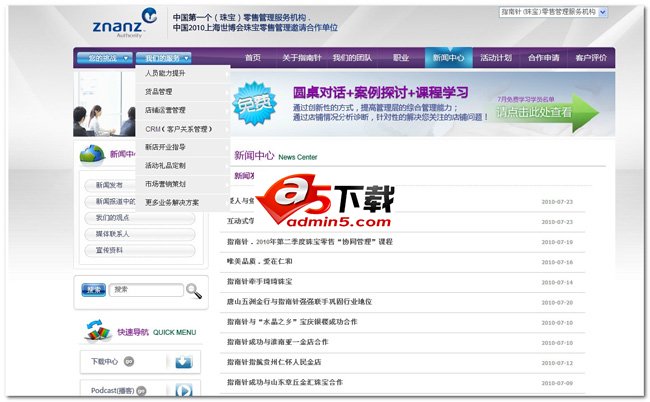Click the 新闻发布 sidebar button
The height and width of the screenshot is (402, 650).
[x=109, y=185]
